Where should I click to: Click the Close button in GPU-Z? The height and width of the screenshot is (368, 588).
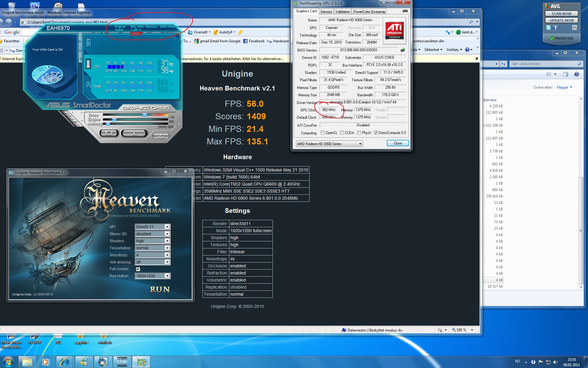[x=398, y=143]
